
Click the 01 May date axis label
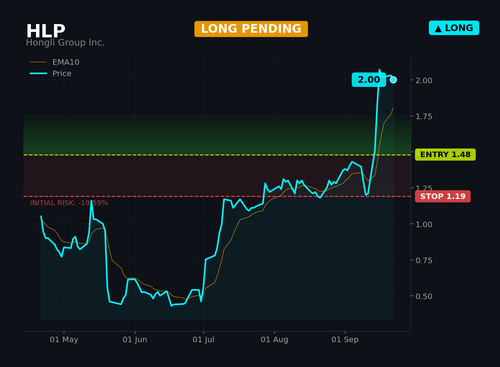click(64, 340)
